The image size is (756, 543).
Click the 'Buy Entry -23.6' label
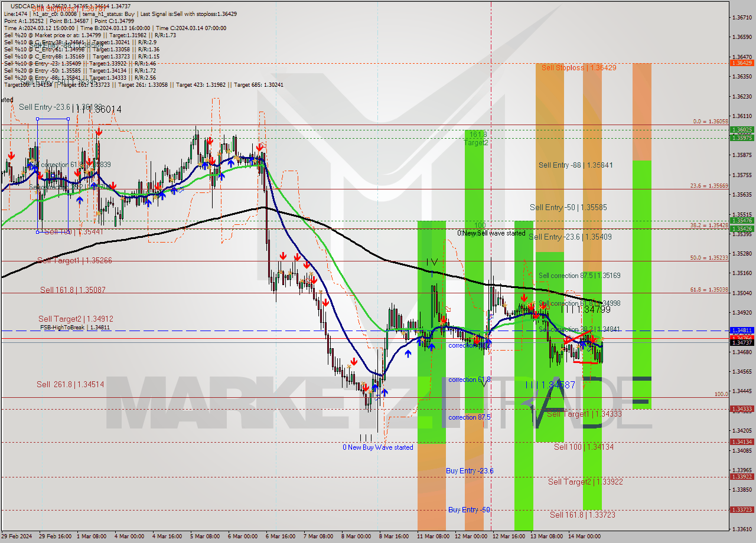coord(470,471)
